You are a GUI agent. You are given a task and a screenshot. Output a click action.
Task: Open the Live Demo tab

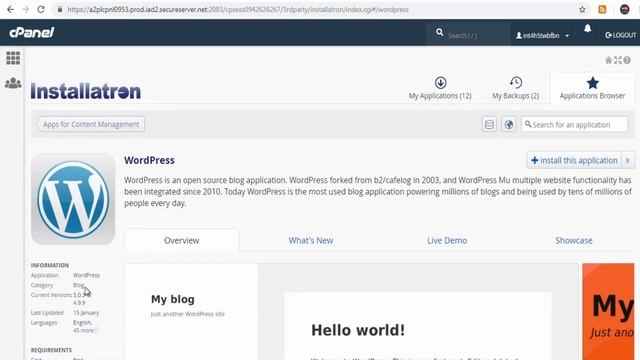[x=447, y=240]
